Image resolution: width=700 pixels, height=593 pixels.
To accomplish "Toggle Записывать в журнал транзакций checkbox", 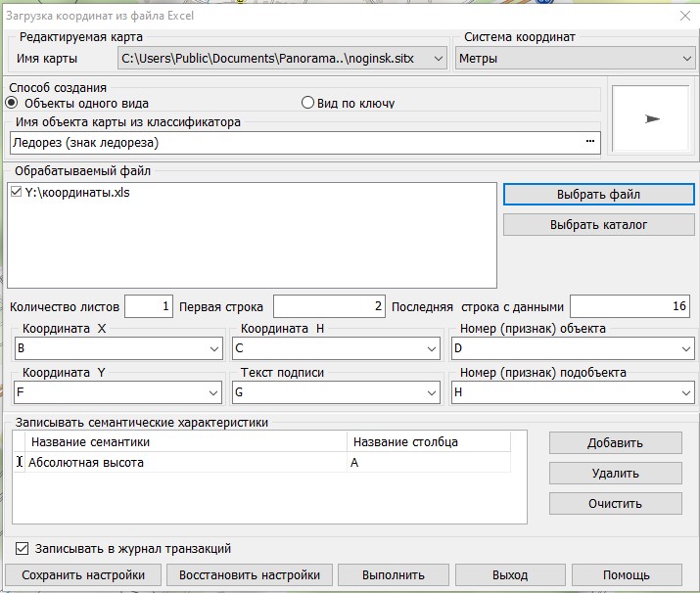I will point(23,549).
